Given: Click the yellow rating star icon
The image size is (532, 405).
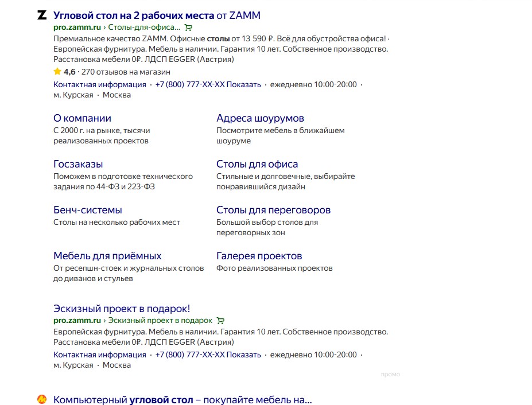Looking at the screenshot, I should click(x=57, y=72).
